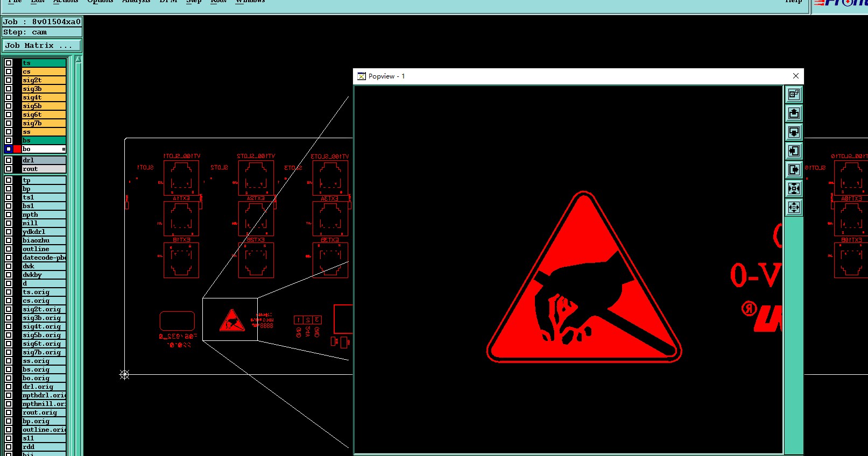The height and width of the screenshot is (456, 868).
Task: Select the rout.orig layer row
Action: [x=44, y=412]
